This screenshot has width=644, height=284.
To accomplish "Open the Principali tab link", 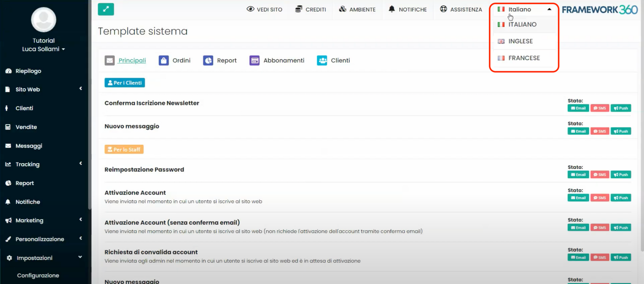I will (132, 60).
